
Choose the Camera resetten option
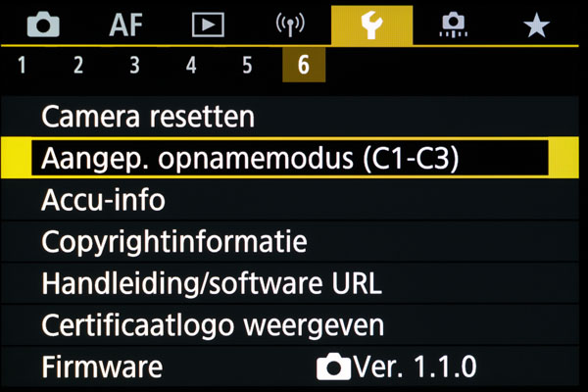click(x=147, y=117)
